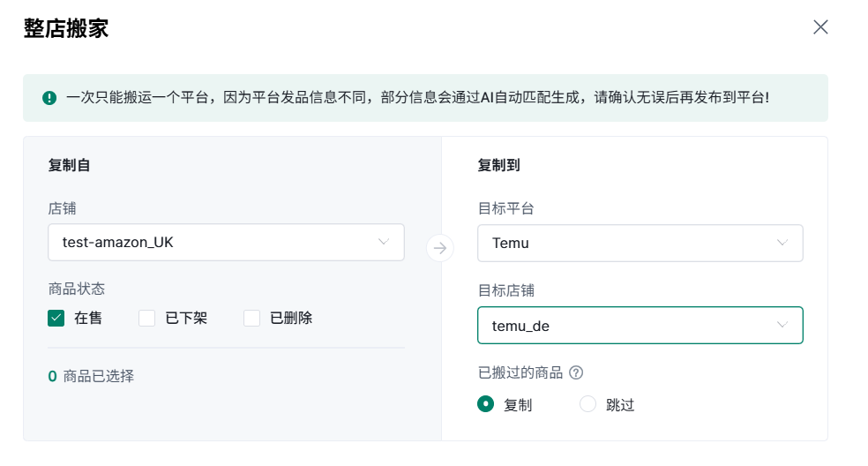Close the 整店搬家 dialog

coord(820,27)
